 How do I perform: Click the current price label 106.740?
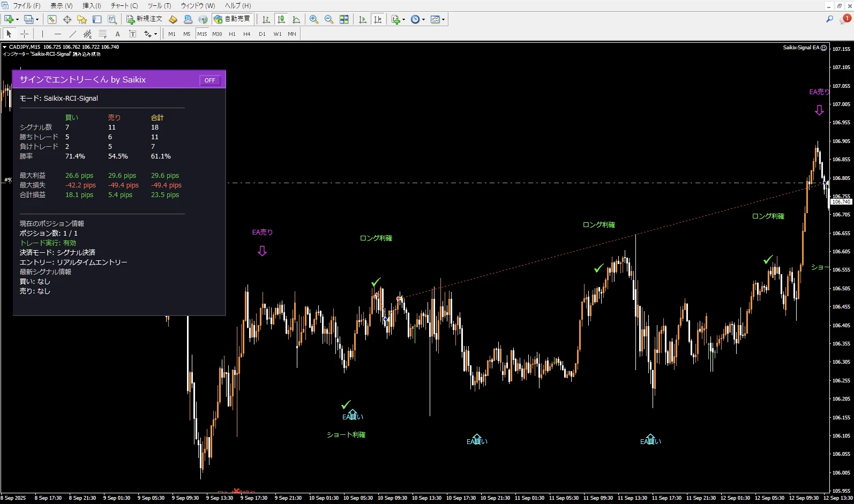click(841, 202)
